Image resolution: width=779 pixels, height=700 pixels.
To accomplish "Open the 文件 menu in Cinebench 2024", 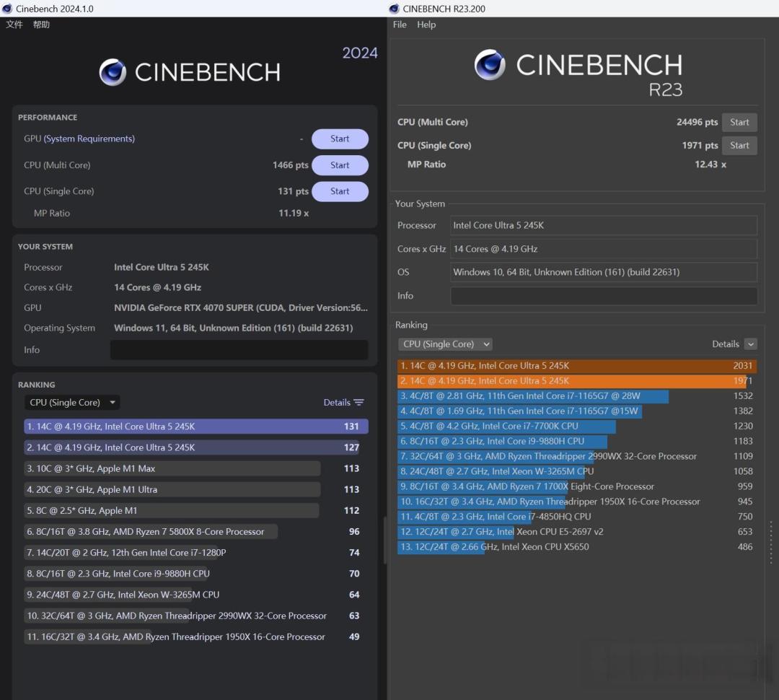I will 14,25.
